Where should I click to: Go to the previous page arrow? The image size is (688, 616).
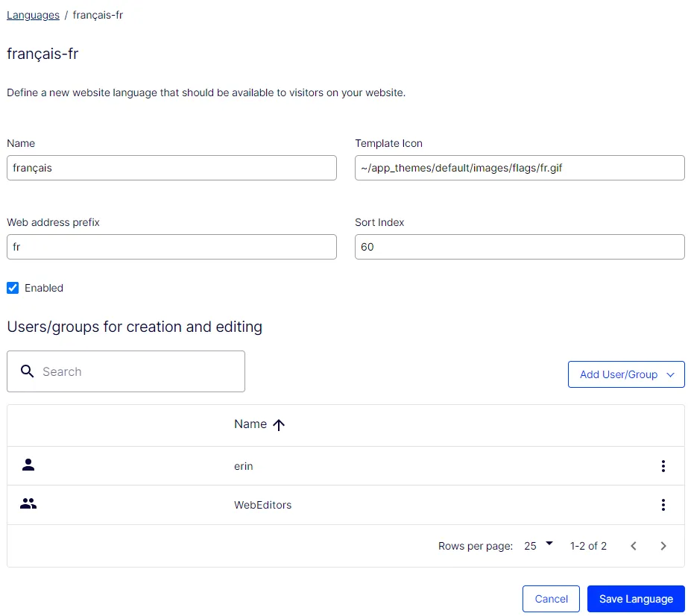point(633,546)
